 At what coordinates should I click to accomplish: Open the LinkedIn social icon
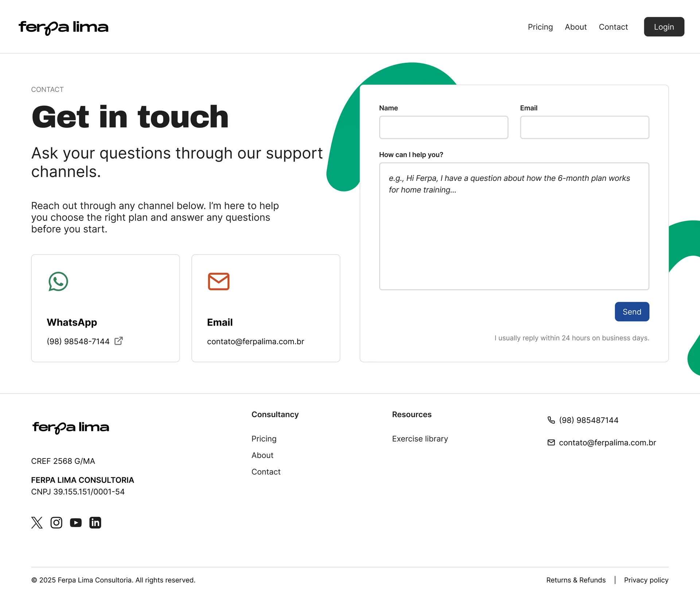(95, 523)
